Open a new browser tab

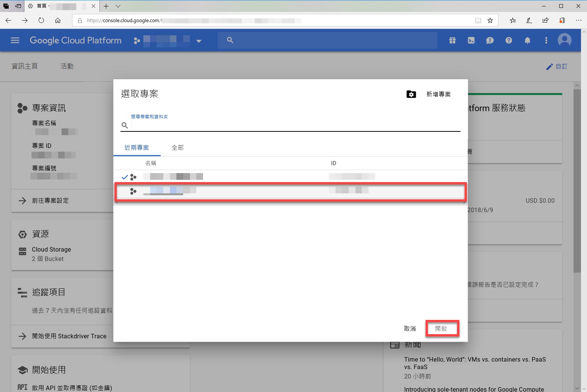pyautogui.click(x=106, y=6)
